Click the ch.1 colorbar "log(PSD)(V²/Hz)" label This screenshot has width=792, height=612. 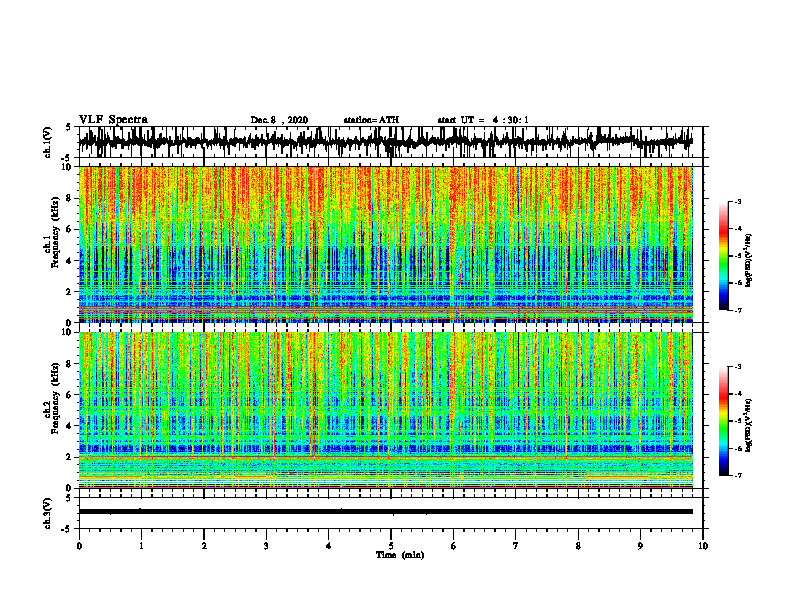(749, 261)
